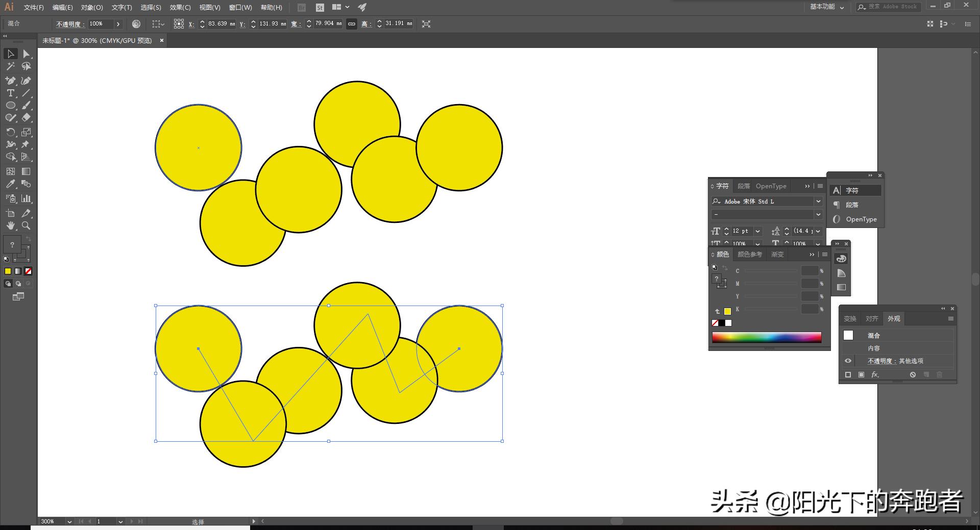Open the arrange documents dropdown
980x530 pixels.
(340, 7)
